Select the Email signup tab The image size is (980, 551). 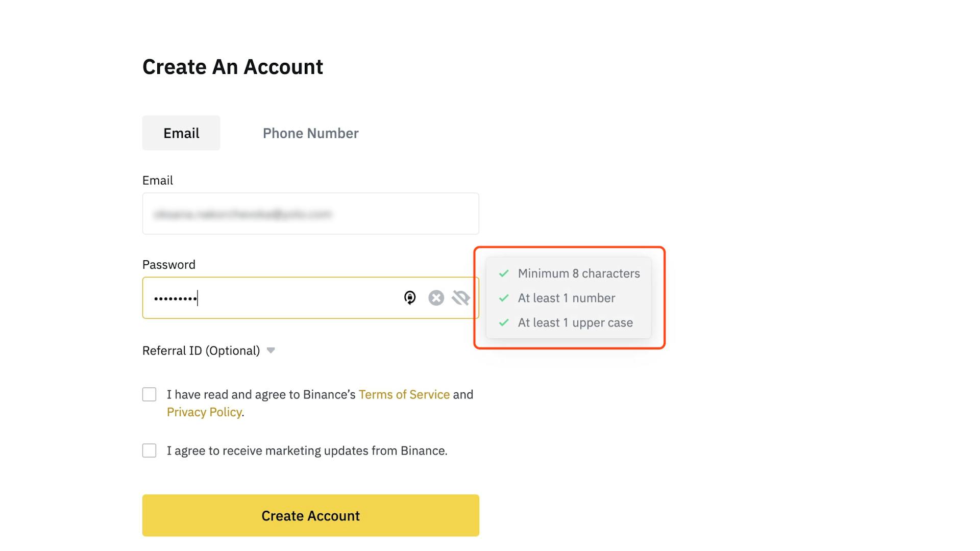coord(181,133)
